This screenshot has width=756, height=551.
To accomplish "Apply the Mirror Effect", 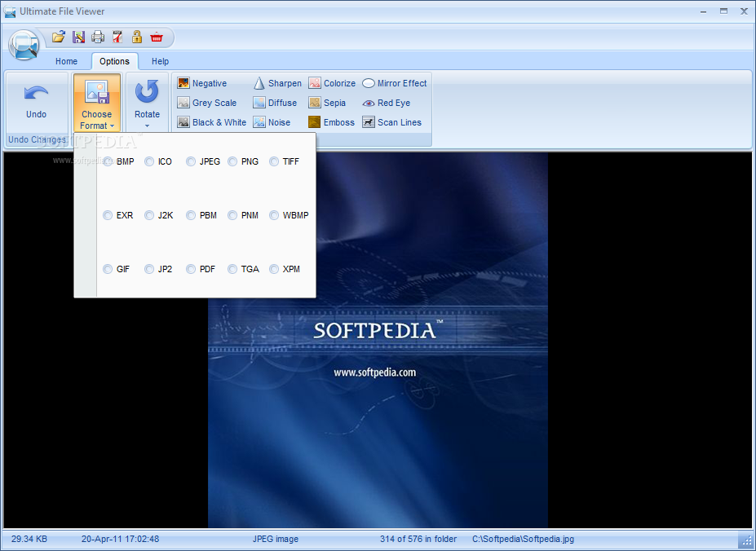I will 395,83.
